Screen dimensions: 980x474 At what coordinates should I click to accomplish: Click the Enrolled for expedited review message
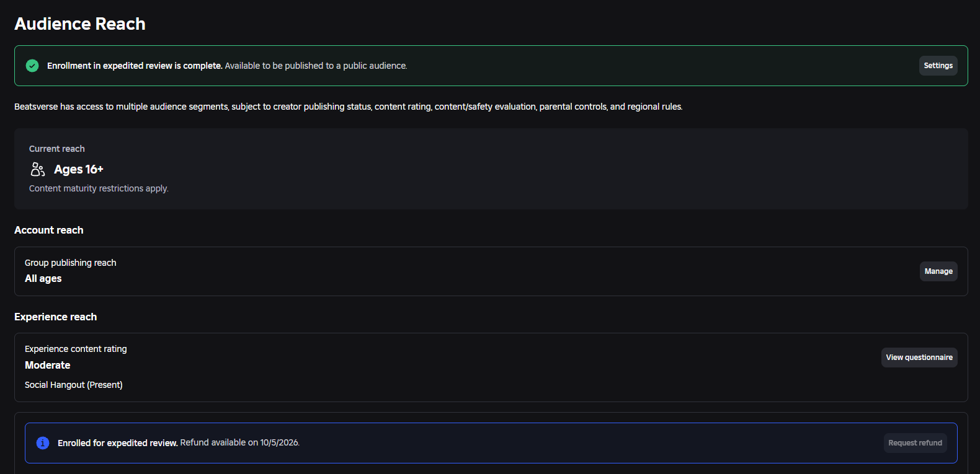click(x=179, y=443)
